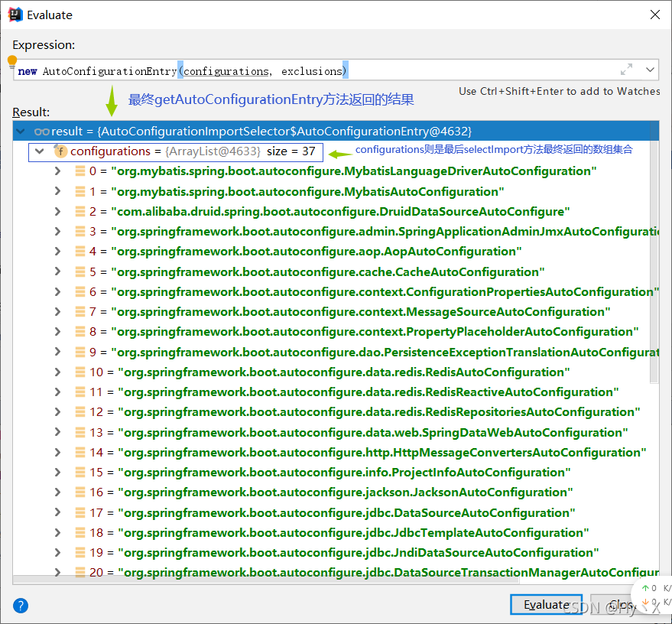The width and height of the screenshot is (672, 624).
Task: Select row 13 SpringDataWebAutoConfiguration
Action: tap(336, 432)
